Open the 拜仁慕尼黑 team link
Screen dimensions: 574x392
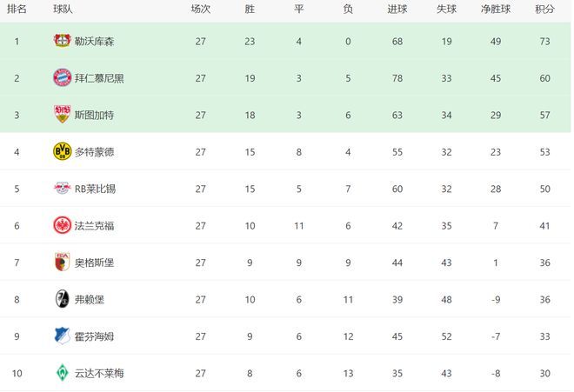[99, 78]
